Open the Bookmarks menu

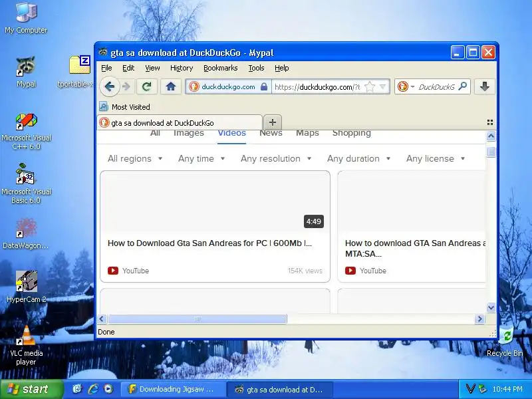click(221, 68)
